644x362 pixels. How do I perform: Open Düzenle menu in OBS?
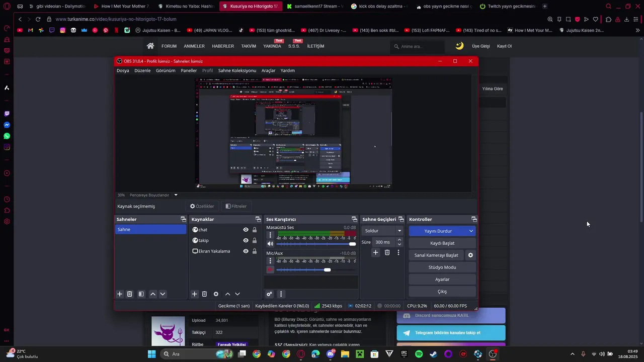(x=142, y=70)
